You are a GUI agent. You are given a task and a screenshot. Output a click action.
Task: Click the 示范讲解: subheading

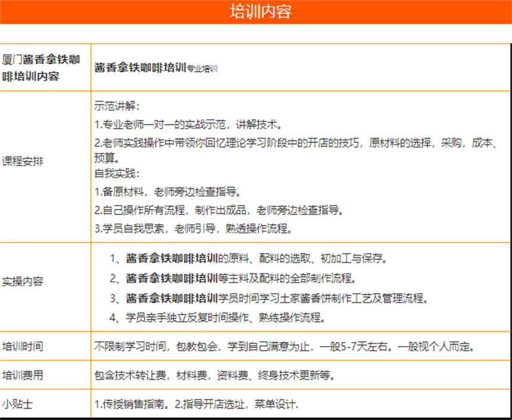[117, 107]
